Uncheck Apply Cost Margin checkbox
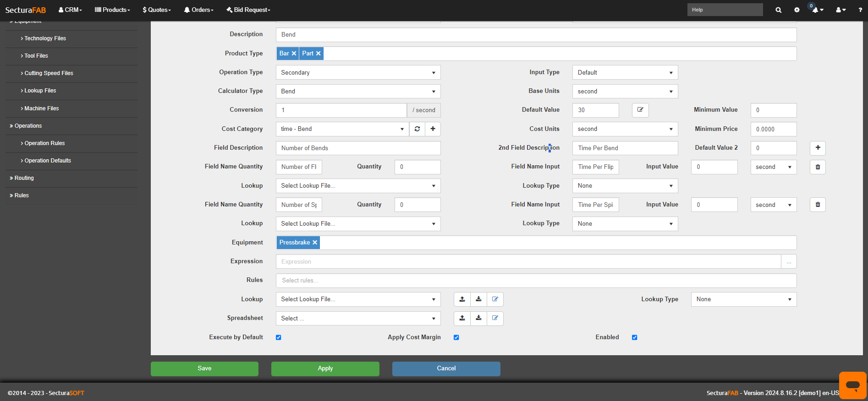Screen dimensions: 868x401 [456, 337]
